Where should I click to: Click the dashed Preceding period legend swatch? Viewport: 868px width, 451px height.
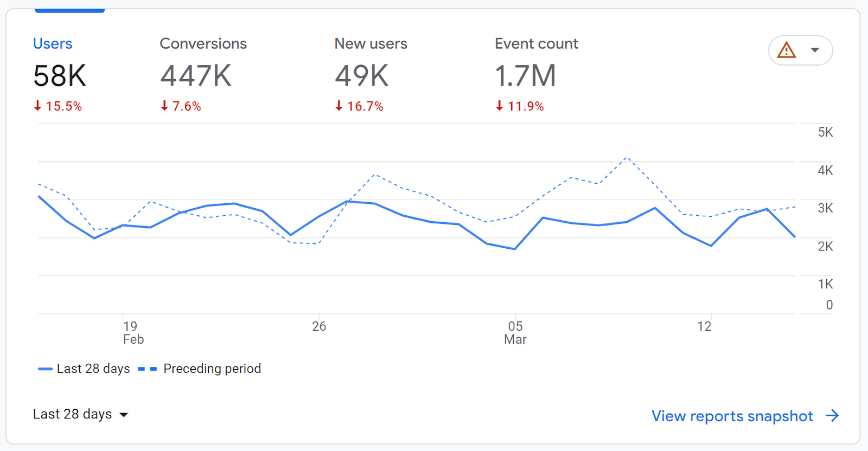click(x=148, y=369)
